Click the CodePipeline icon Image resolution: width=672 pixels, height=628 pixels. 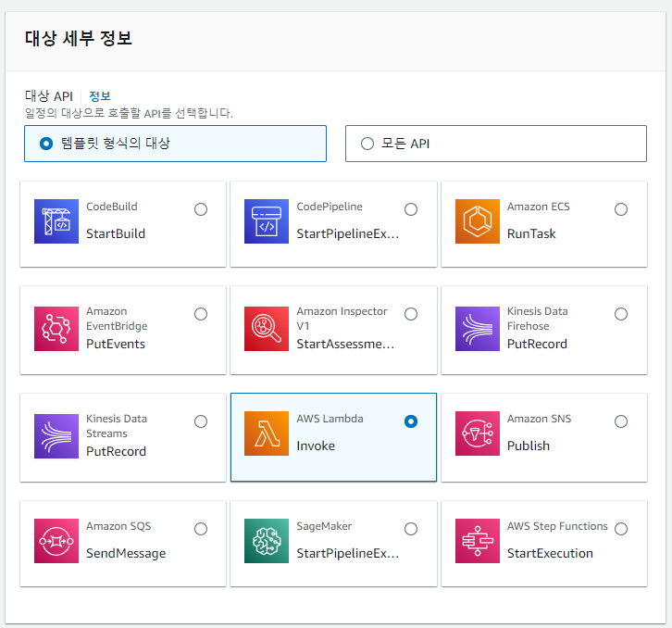point(267,221)
